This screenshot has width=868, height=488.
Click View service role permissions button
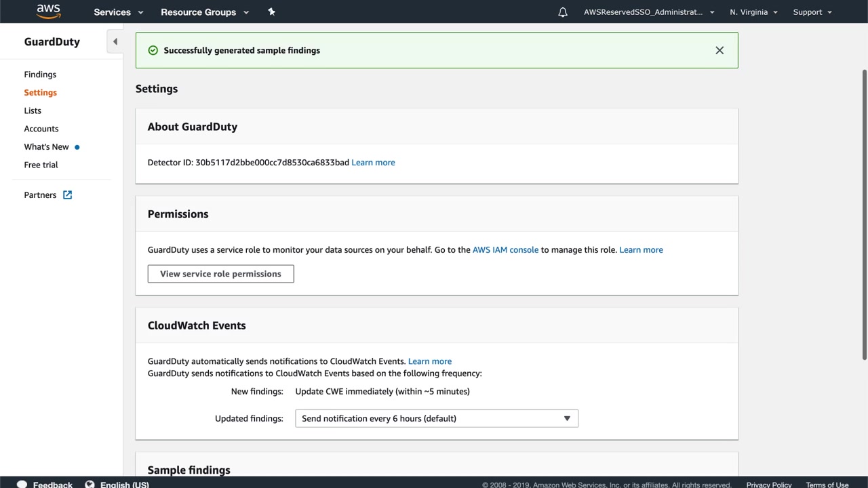coord(220,274)
